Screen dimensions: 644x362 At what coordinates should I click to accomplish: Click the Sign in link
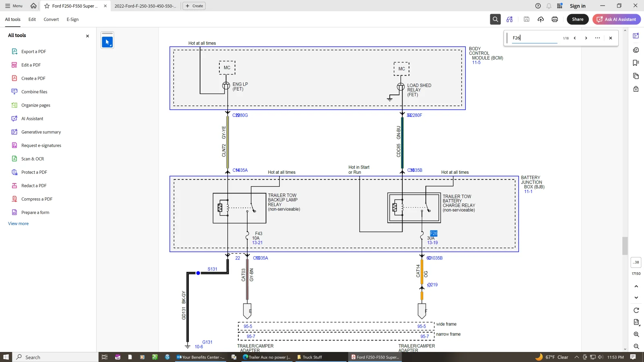click(578, 6)
